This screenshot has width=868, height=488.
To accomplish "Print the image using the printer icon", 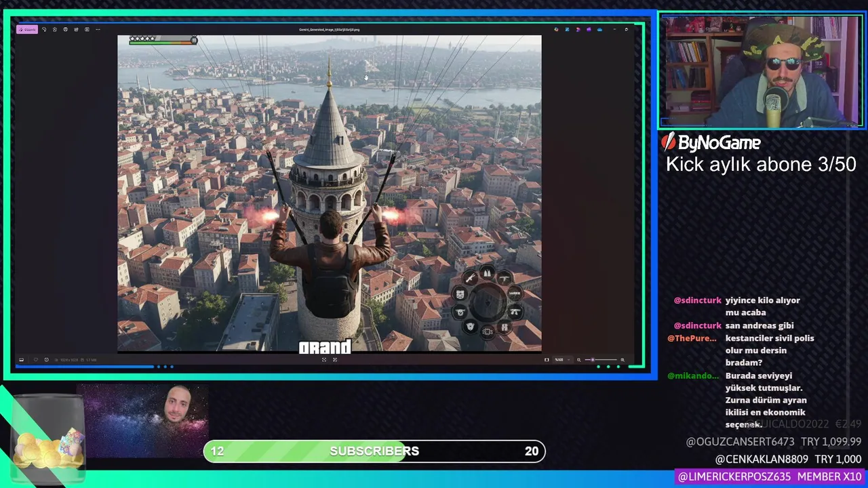I will click(x=65, y=30).
